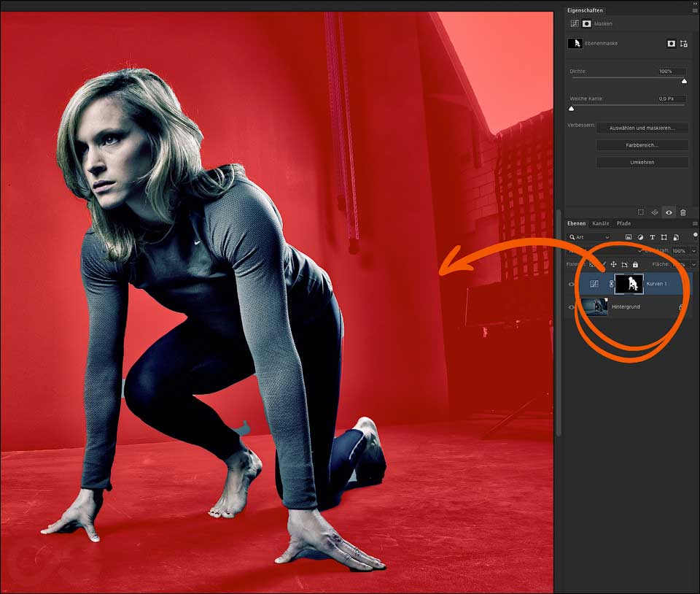Image resolution: width=700 pixels, height=594 pixels.
Task: Click the Weiche Kante value field
Action: pos(672,99)
